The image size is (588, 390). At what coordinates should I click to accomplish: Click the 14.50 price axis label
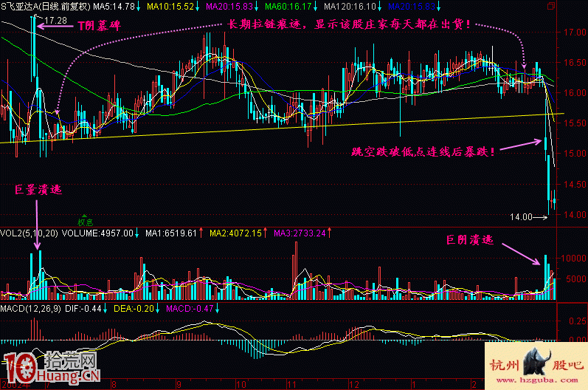coord(575,184)
